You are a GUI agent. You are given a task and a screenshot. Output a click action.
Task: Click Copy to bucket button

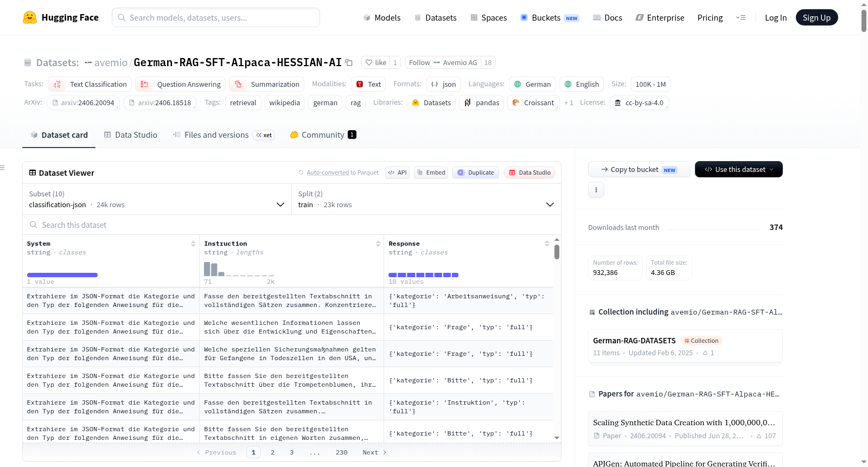(639, 169)
